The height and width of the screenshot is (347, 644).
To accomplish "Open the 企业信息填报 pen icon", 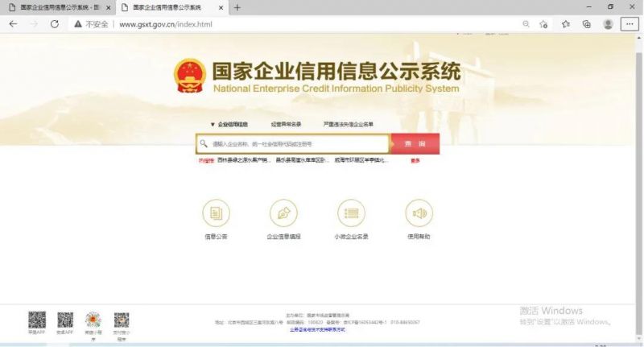I will tap(283, 213).
